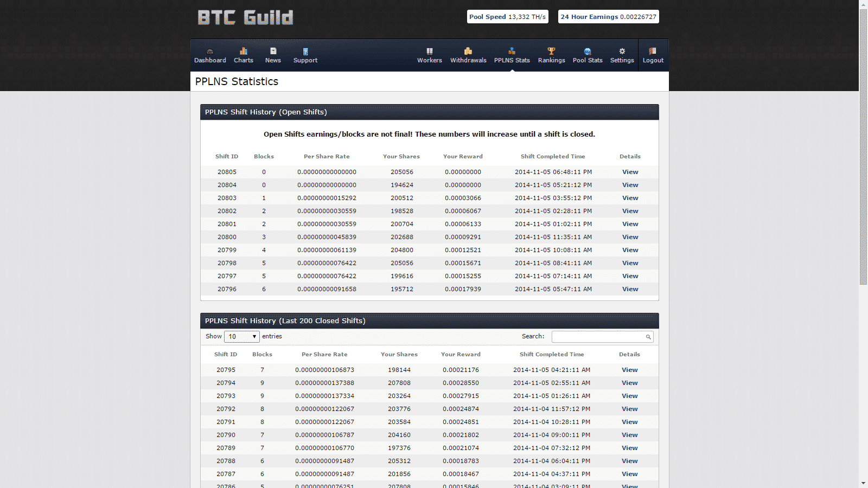Sort closed shifts by Blocks header

[262, 354]
